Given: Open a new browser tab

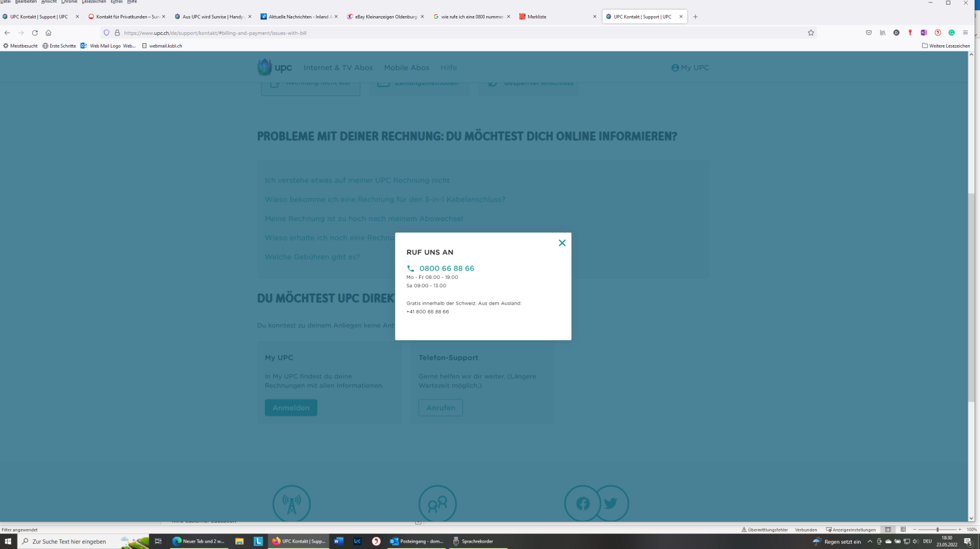Looking at the screenshot, I should 695,17.
